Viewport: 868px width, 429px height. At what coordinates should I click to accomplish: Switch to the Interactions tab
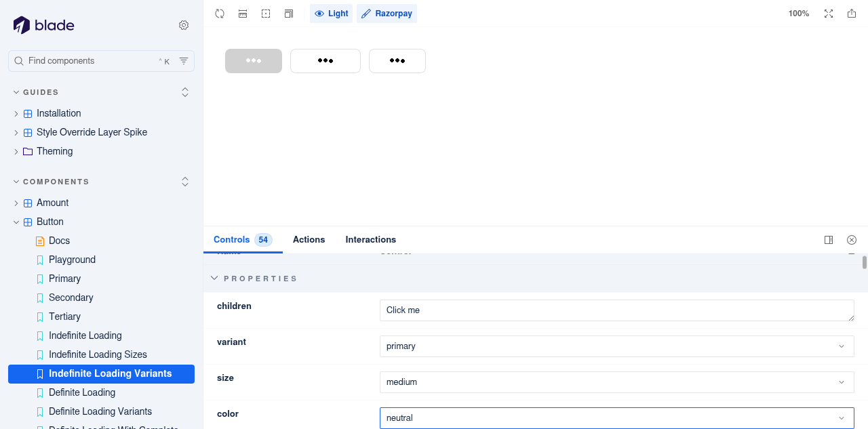tap(371, 240)
